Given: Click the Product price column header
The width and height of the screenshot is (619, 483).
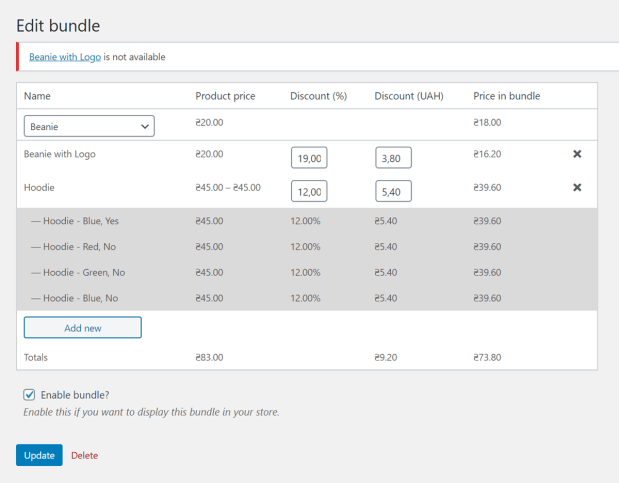Looking at the screenshot, I should (225, 96).
